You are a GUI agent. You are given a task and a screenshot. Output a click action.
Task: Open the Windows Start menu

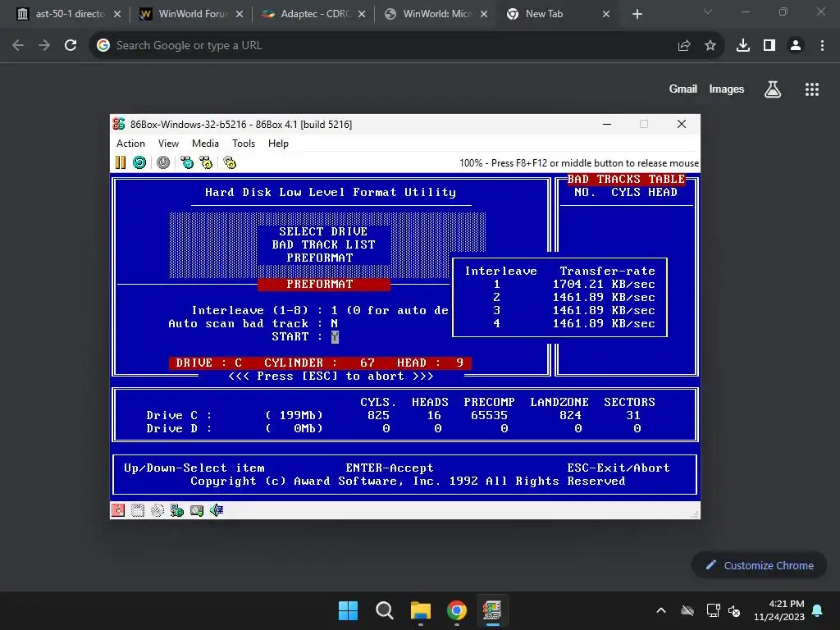[348, 610]
